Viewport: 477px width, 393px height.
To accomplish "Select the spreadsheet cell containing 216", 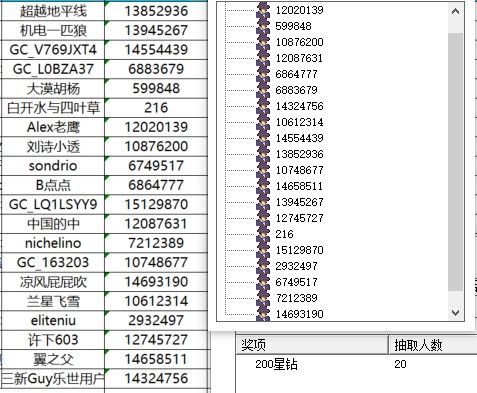I will (x=156, y=108).
